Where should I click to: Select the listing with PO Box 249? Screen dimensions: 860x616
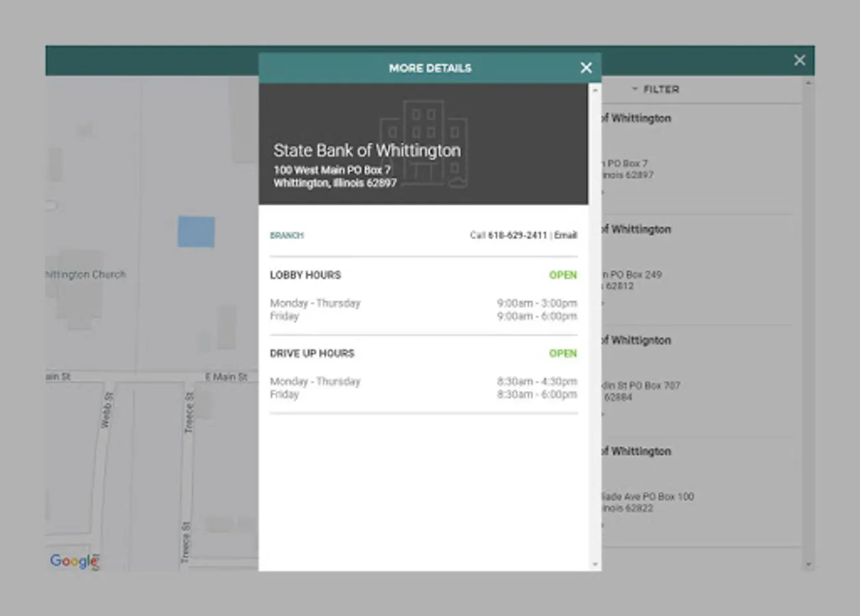tap(698, 270)
